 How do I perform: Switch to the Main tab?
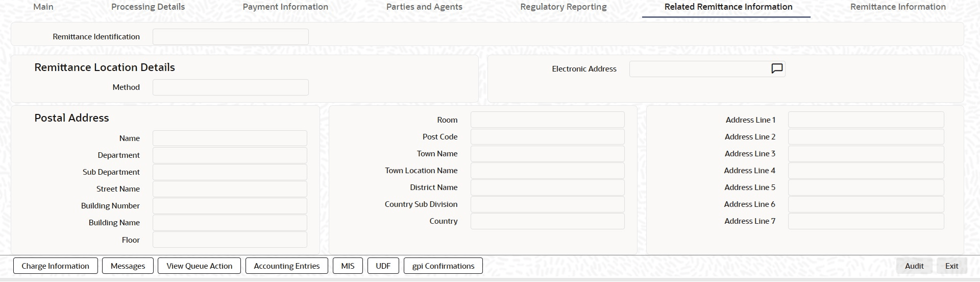tap(43, 7)
